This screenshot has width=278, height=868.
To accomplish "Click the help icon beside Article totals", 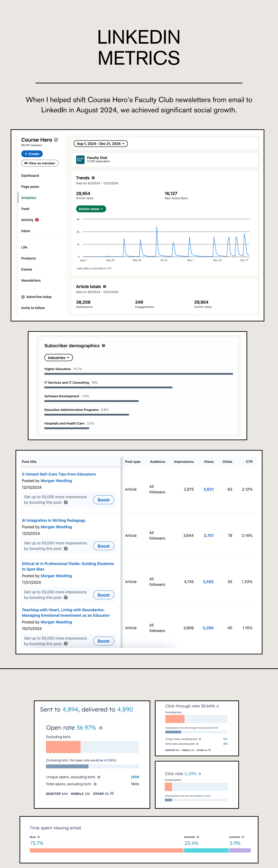I will tap(105, 287).
